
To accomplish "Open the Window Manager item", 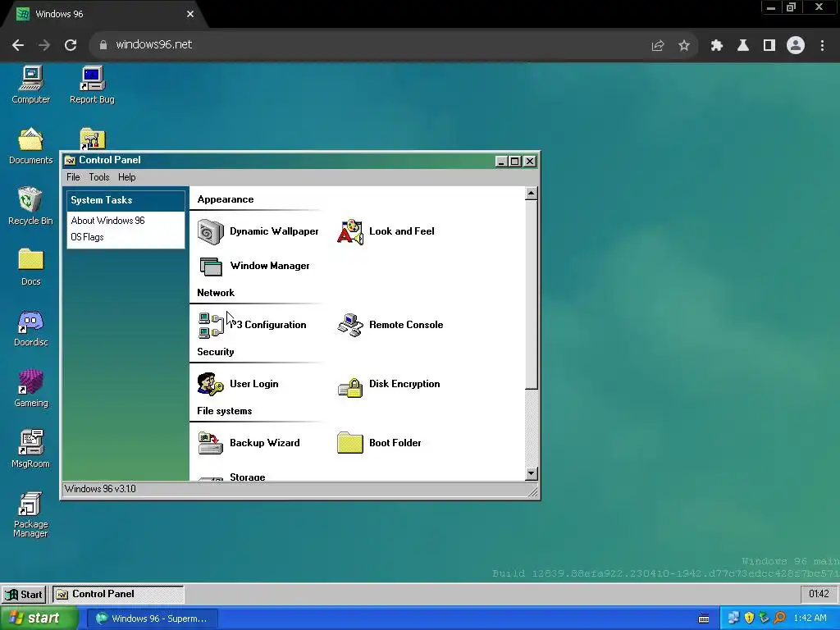I will pos(254,266).
